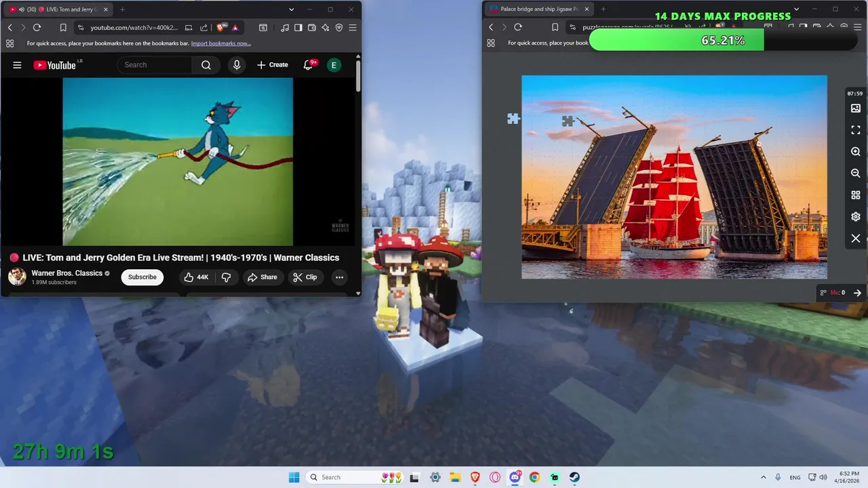
Task: Open Leo AI sparkle icon
Action: 325,28
